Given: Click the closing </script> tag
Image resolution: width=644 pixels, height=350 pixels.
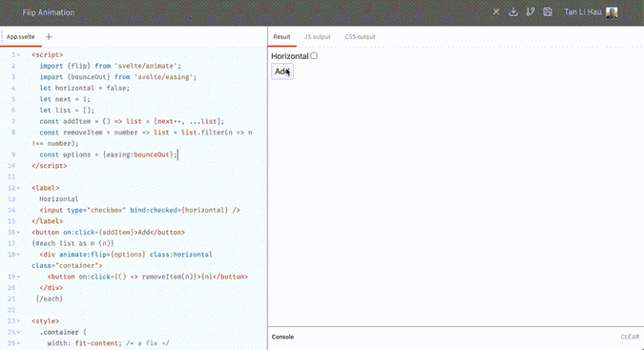Looking at the screenshot, I should pyautogui.click(x=50, y=166).
